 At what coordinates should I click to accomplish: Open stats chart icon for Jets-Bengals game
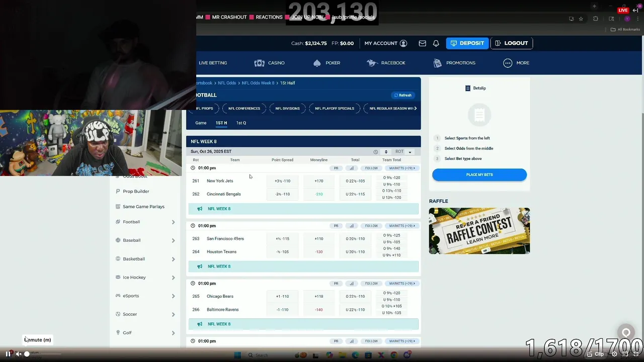click(351, 168)
